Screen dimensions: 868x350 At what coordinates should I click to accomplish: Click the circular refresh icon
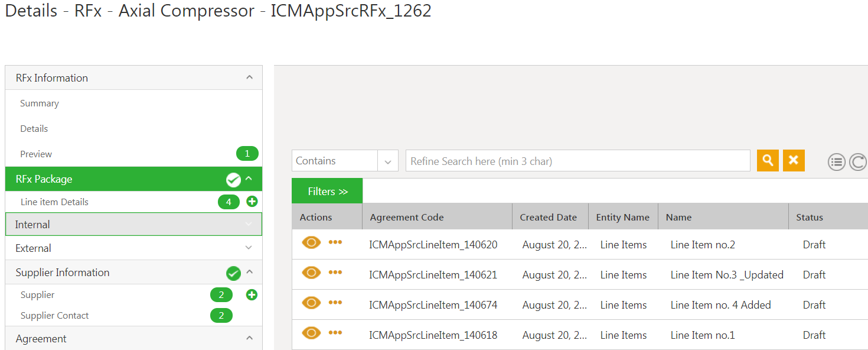coord(858,162)
